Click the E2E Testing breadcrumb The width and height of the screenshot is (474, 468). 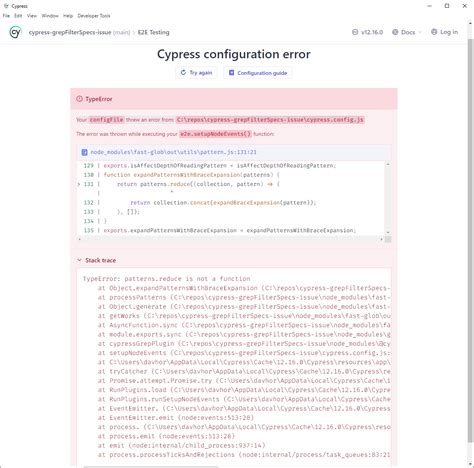pyautogui.click(x=154, y=32)
